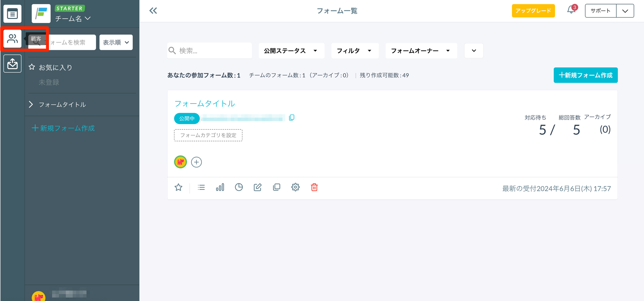The height and width of the screenshot is (301, 644).
Task: Select お気に入り in the sidebar
Action: point(51,67)
